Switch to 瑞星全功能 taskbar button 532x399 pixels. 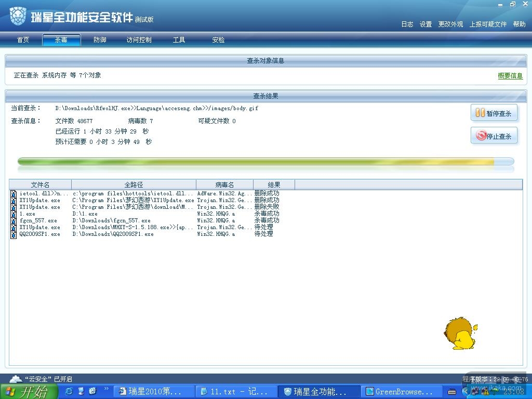[x=319, y=392]
